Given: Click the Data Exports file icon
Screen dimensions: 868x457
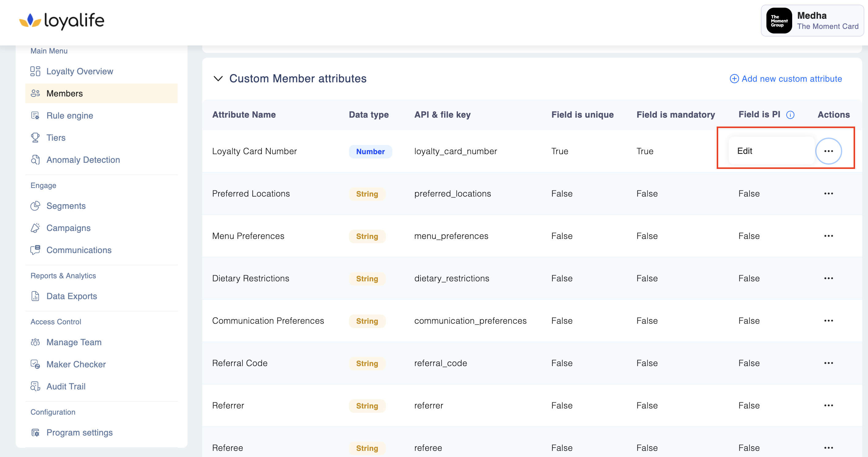Looking at the screenshot, I should tap(35, 296).
